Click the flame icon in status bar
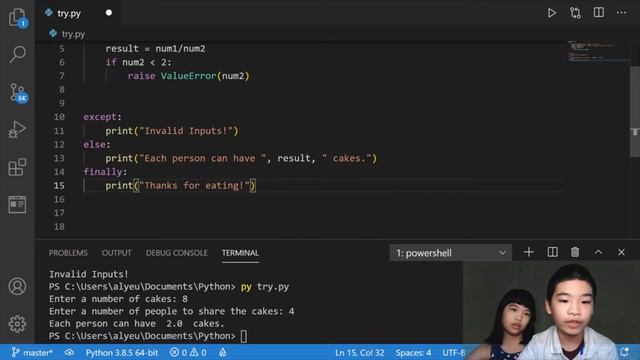The height and width of the screenshot is (360, 640). [222, 352]
